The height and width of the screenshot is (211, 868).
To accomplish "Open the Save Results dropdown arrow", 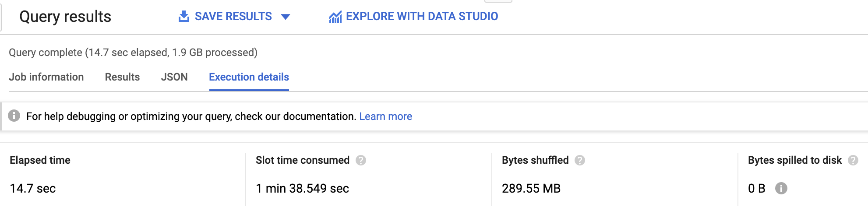I will click(286, 17).
